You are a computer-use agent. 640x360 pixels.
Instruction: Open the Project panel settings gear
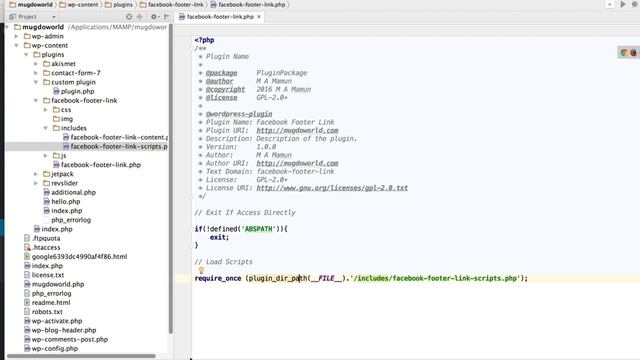tap(154, 17)
